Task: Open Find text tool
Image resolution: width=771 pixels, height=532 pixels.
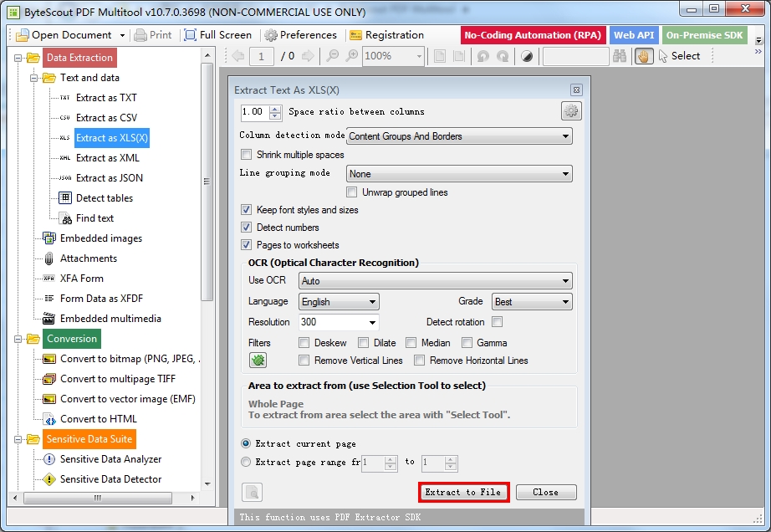Action: [x=94, y=218]
